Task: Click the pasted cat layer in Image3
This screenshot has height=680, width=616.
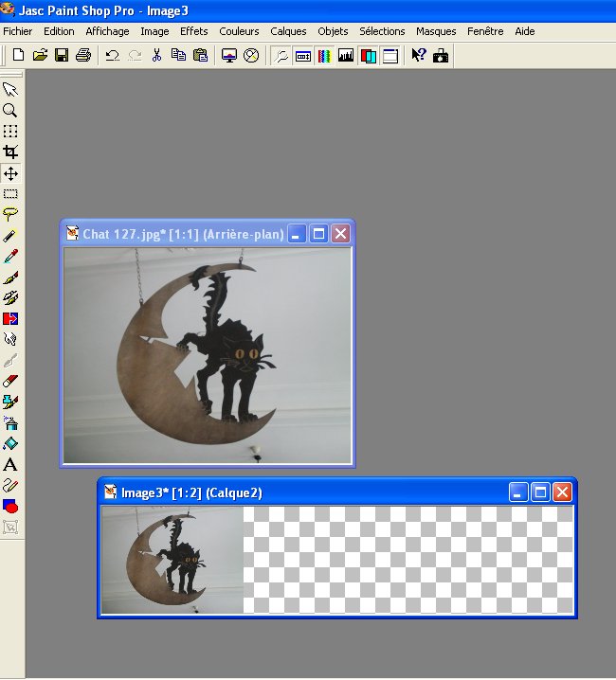Action: point(172,560)
